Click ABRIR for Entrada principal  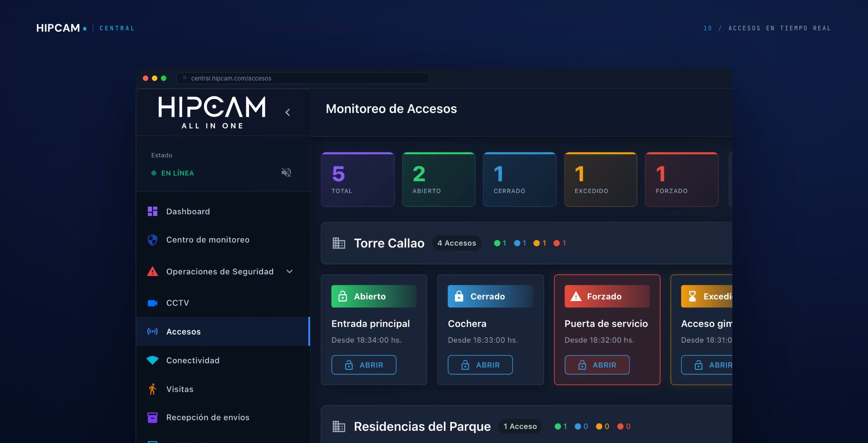click(x=364, y=365)
